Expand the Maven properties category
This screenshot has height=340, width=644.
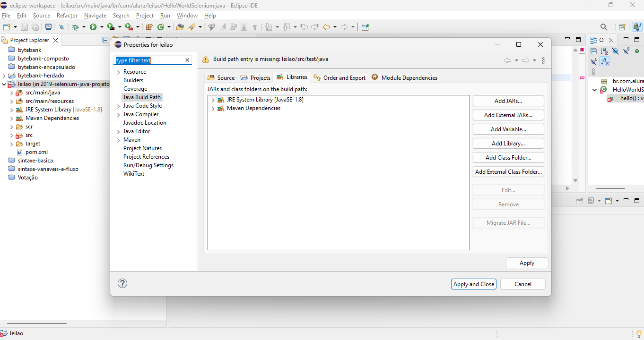118,140
